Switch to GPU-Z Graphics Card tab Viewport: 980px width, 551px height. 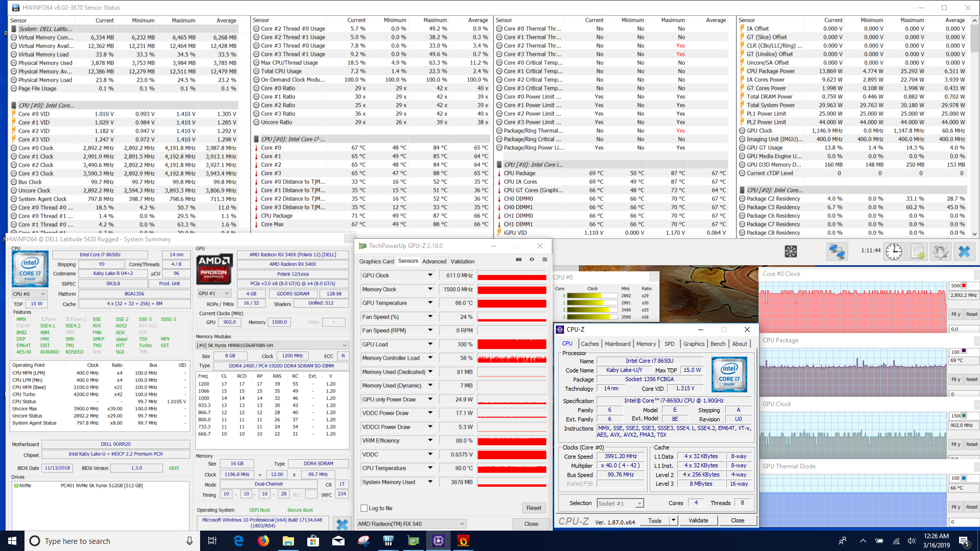(x=376, y=261)
